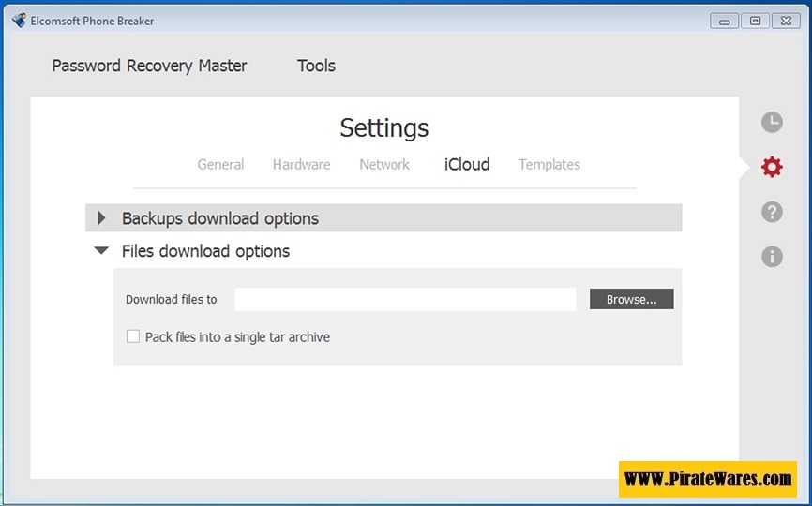Switch to the General settings tab
Image resolution: width=812 pixels, height=506 pixels.
pyautogui.click(x=220, y=165)
